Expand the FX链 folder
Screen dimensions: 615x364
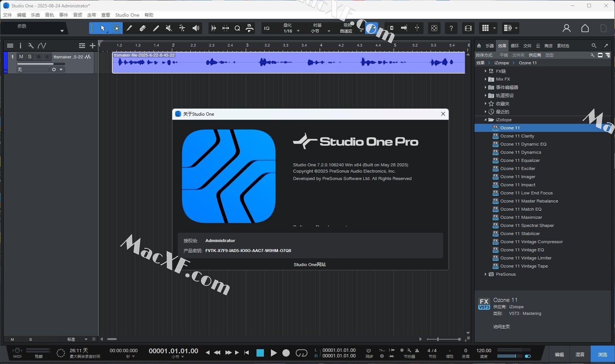click(x=485, y=71)
